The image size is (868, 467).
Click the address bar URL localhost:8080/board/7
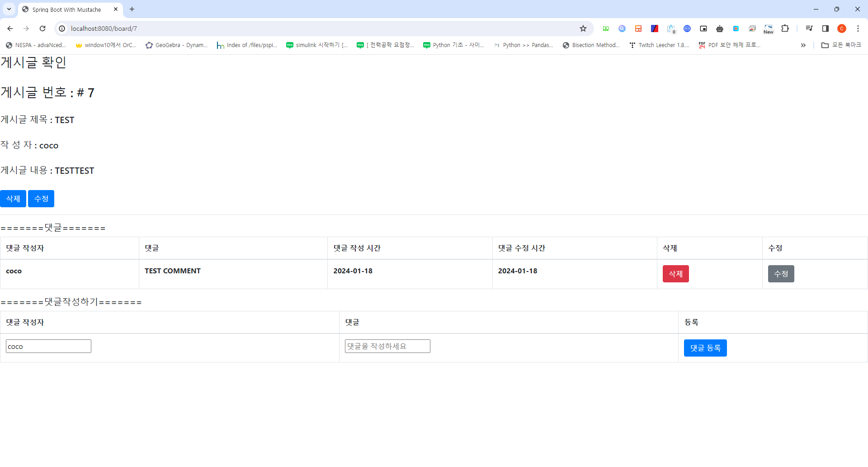point(104,29)
